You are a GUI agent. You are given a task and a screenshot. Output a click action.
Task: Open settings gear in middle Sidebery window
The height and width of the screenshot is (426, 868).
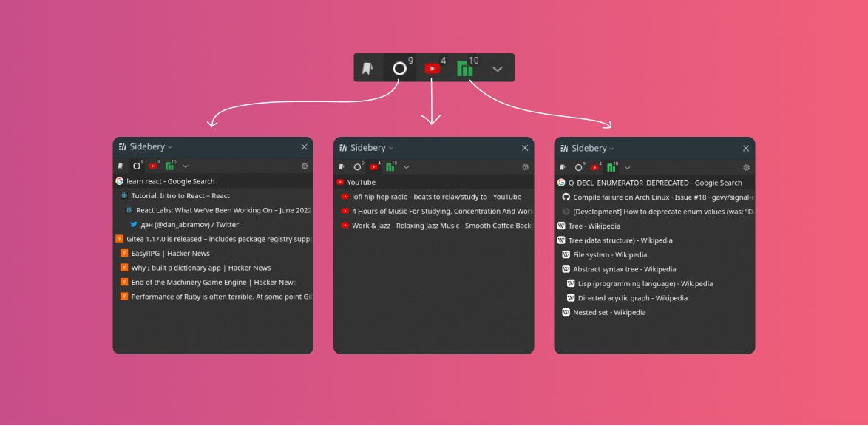[526, 166]
